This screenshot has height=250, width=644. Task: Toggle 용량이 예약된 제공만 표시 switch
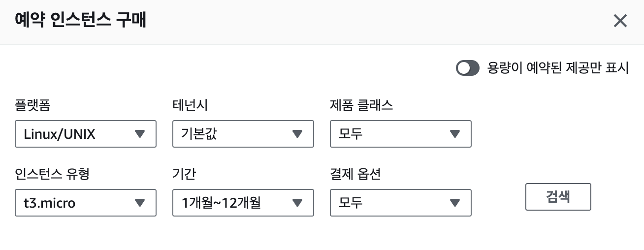(x=467, y=68)
